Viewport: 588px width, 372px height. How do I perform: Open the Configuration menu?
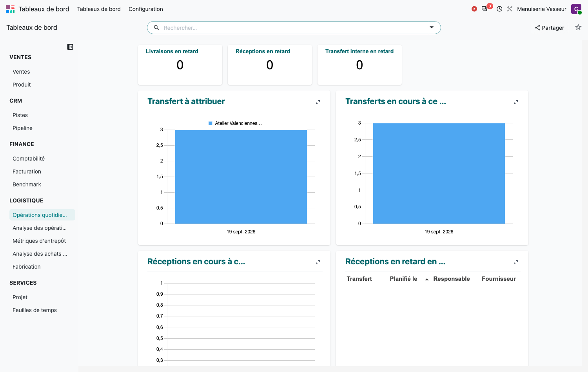(146, 9)
